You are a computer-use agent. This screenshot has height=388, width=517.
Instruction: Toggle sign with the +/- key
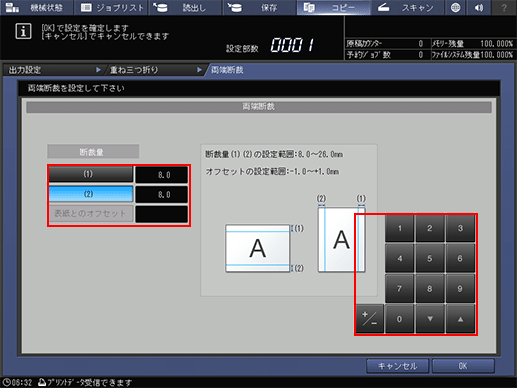click(370, 319)
